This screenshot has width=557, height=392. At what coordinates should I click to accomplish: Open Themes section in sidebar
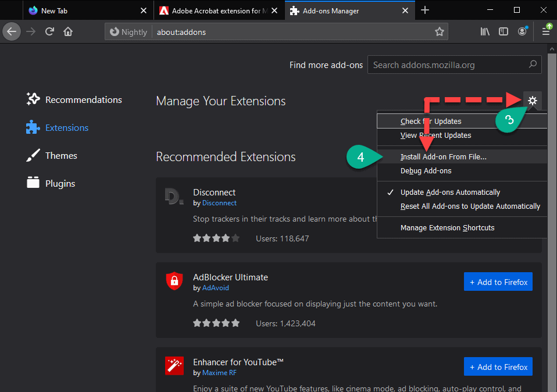(52, 156)
